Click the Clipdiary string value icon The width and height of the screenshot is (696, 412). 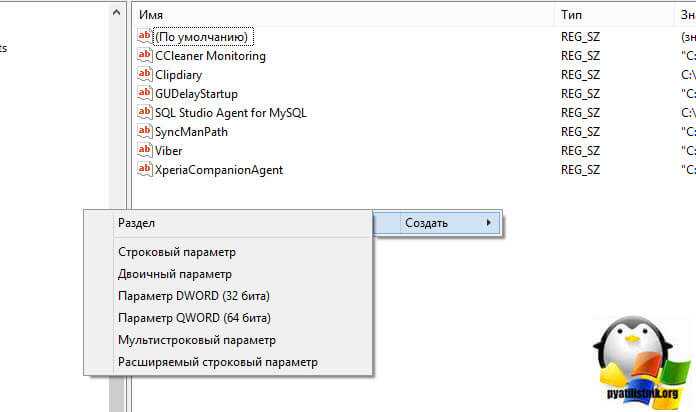click(145, 75)
